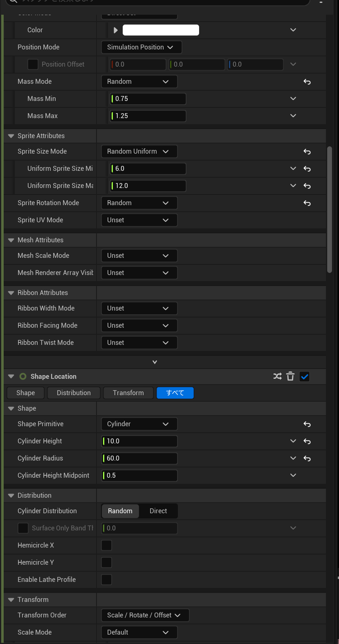Viewport: 339px width, 644px height.
Task: Click the Cylinder Radius value field
Action: pyautogui.click(x=139, y=458)
